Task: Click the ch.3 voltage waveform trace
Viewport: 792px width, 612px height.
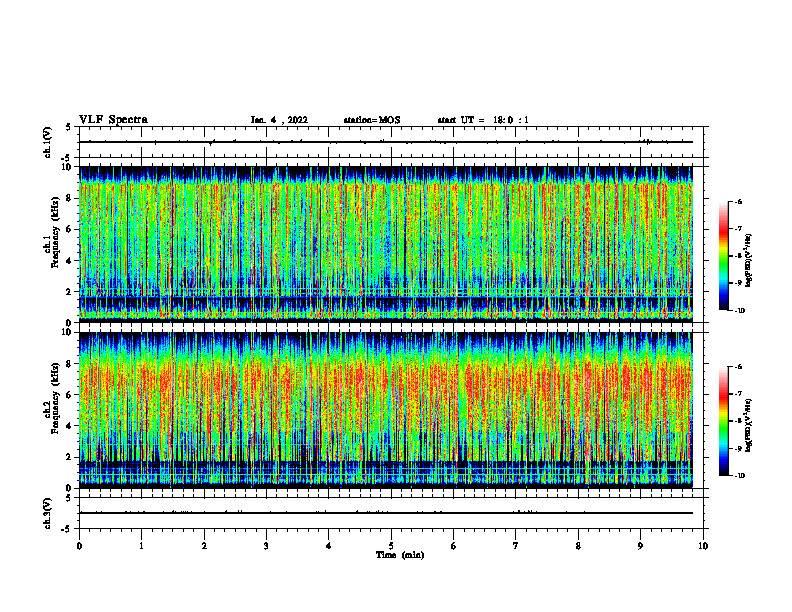Action: [386, 513]
